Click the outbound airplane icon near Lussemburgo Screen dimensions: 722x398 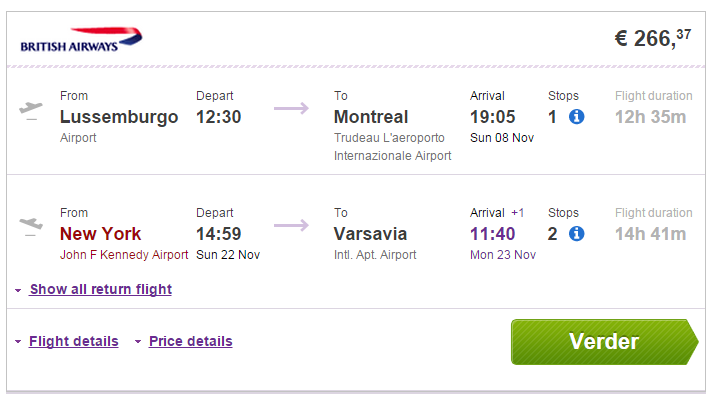pyautogui.click(x=31, y=111)
